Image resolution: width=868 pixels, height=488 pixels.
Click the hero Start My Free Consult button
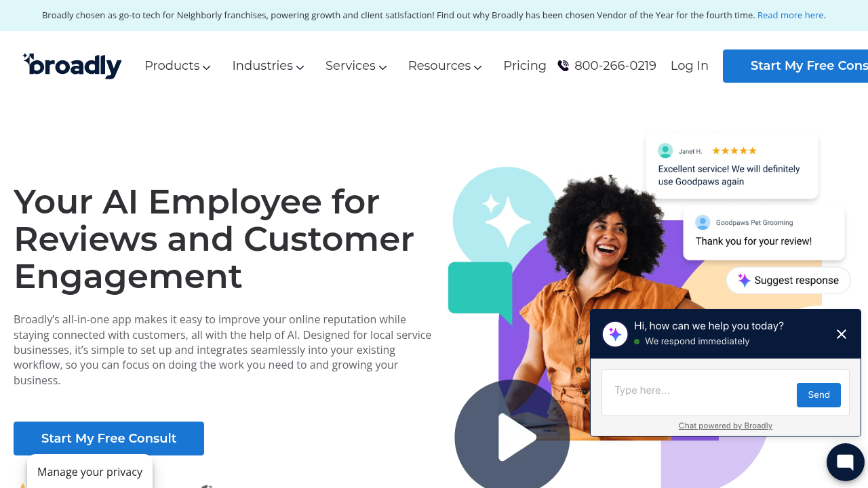point(108,439)
